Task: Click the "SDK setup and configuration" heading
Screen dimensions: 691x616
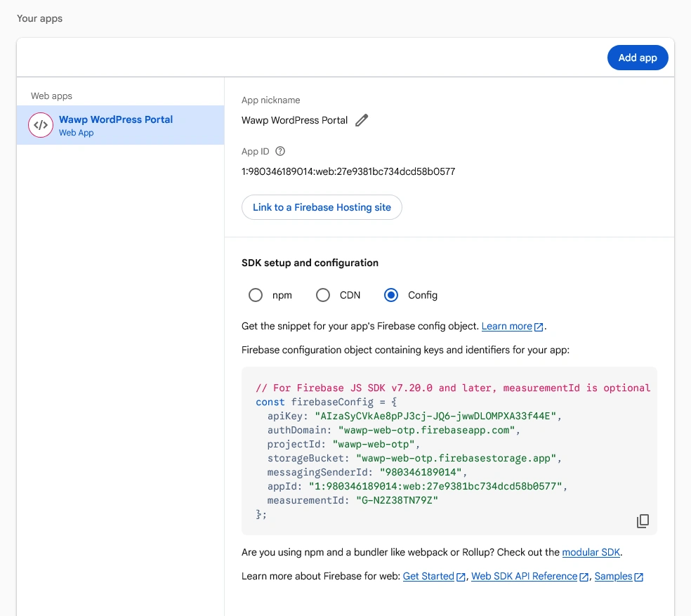Action: (x=310, y=263)
